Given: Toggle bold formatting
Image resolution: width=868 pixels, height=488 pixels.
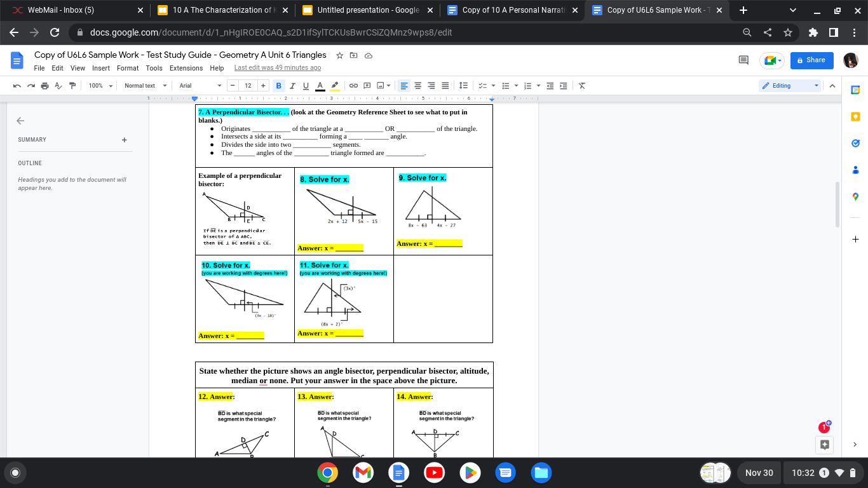Looking at the screenshot, I should 279,86.
